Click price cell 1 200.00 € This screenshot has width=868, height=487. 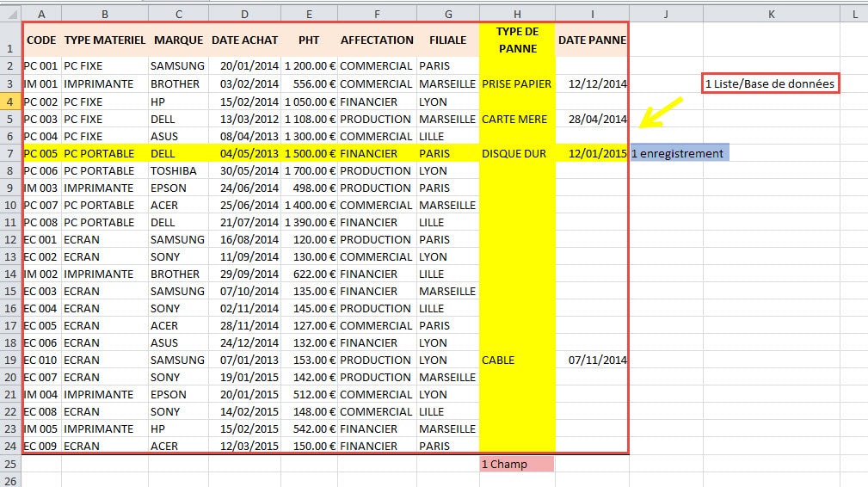pos(309,66)
